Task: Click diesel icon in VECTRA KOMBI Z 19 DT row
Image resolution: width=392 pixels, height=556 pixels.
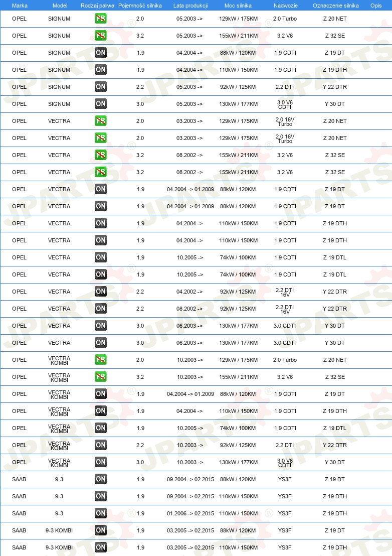Action: [101, 393]
